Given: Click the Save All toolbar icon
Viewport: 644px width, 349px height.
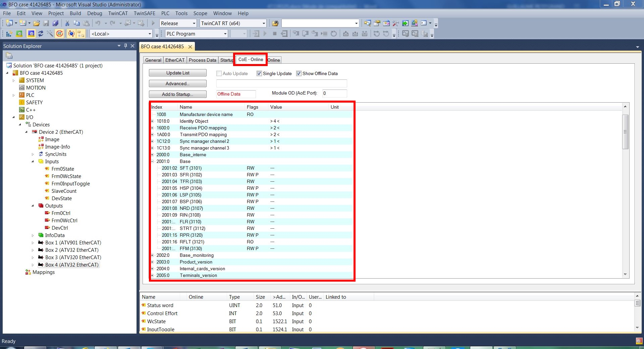Looking at the screenshot, I should tap(56, 23).
